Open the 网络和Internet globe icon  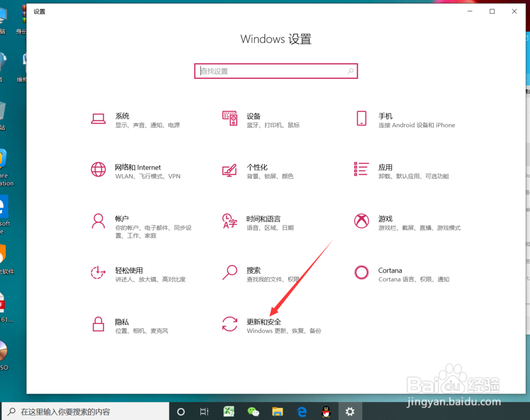point(99,170)
